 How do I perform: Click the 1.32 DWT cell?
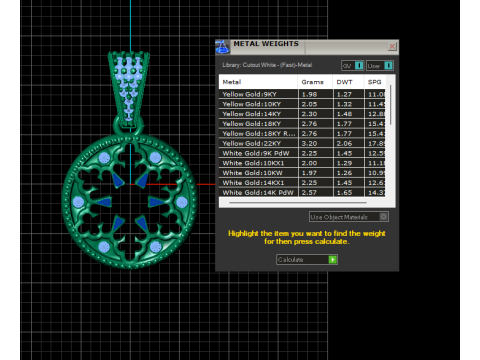click(349, 104)
